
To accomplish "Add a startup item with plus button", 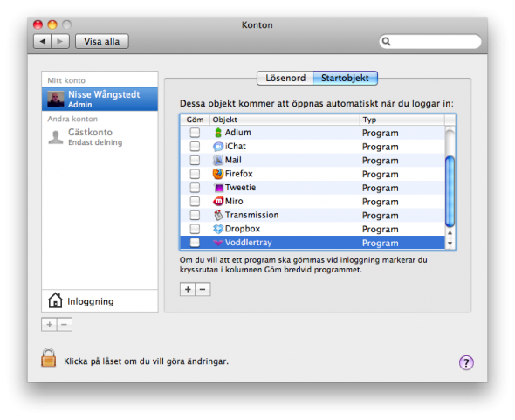I will (x=188, y=289).
